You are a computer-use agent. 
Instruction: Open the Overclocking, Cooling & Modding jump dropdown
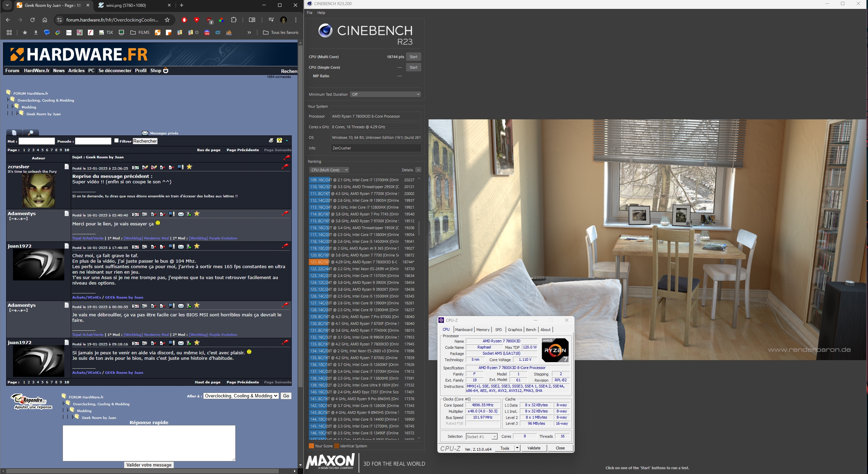pos(241,396)
